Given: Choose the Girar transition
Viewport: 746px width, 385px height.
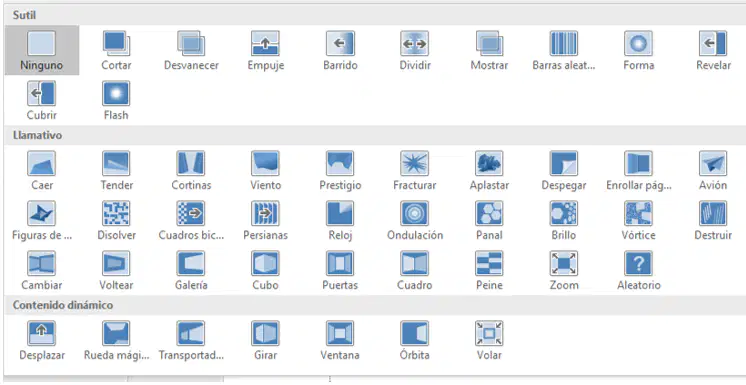Looking at the screenshot, I should click(265, 340).
